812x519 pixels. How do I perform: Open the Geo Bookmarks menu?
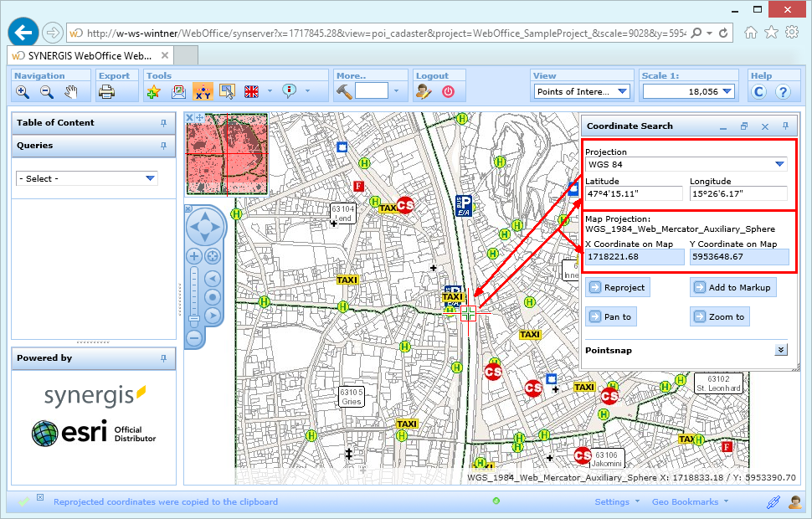(685, 501)
